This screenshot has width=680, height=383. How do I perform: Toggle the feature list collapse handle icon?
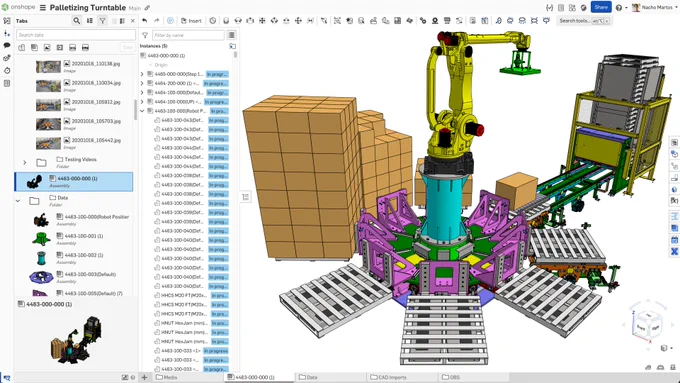[245, 197]
